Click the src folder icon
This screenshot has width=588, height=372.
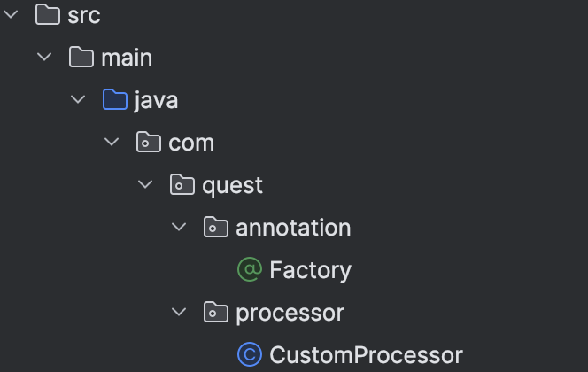point(48,15)
